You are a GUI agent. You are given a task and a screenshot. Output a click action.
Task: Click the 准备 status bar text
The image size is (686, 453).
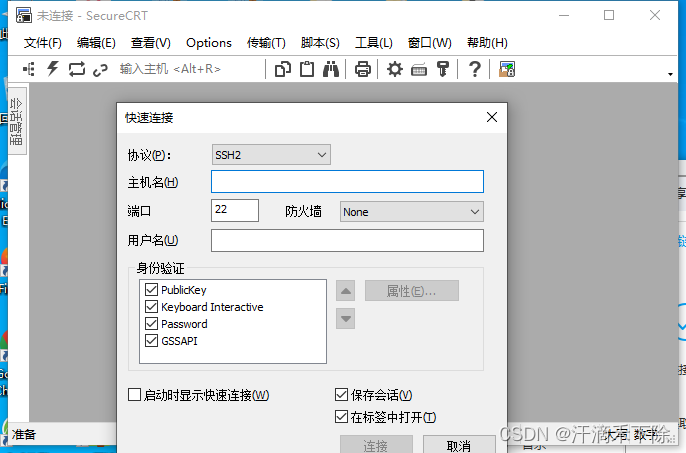[x=24, y=435]
